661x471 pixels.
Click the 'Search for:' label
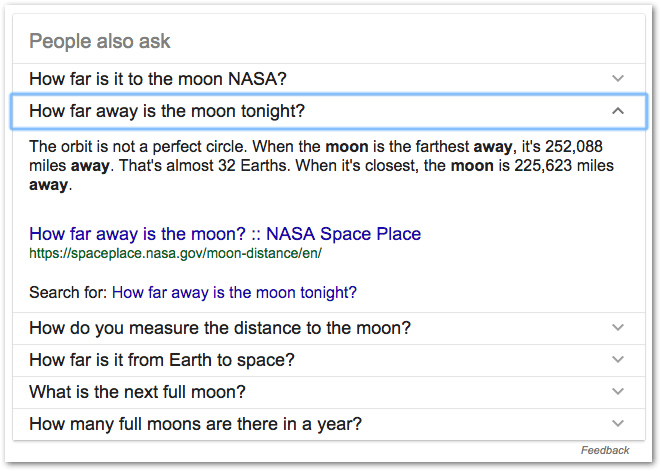pos(69,293)
